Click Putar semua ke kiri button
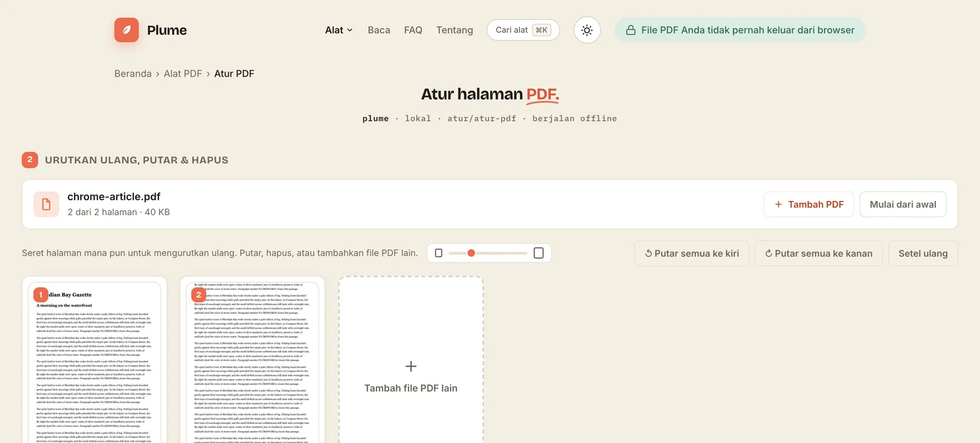The image size is (980, 443). [692, 253]
